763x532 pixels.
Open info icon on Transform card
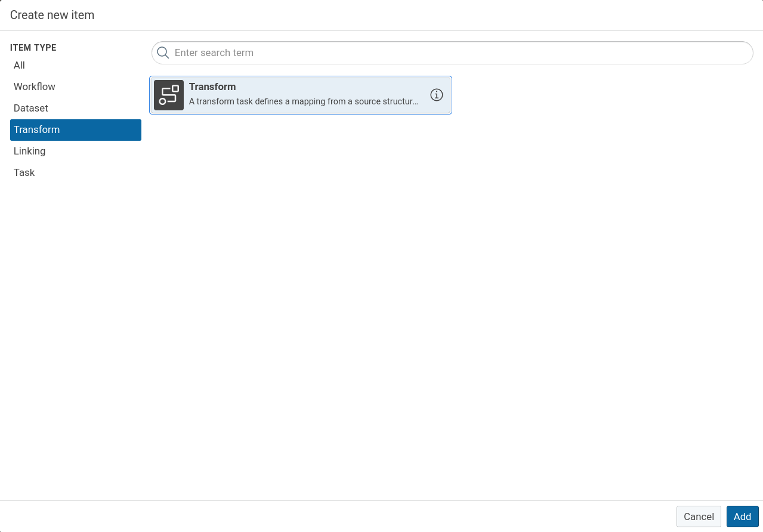pyautogui.click(x=437, y=95)
